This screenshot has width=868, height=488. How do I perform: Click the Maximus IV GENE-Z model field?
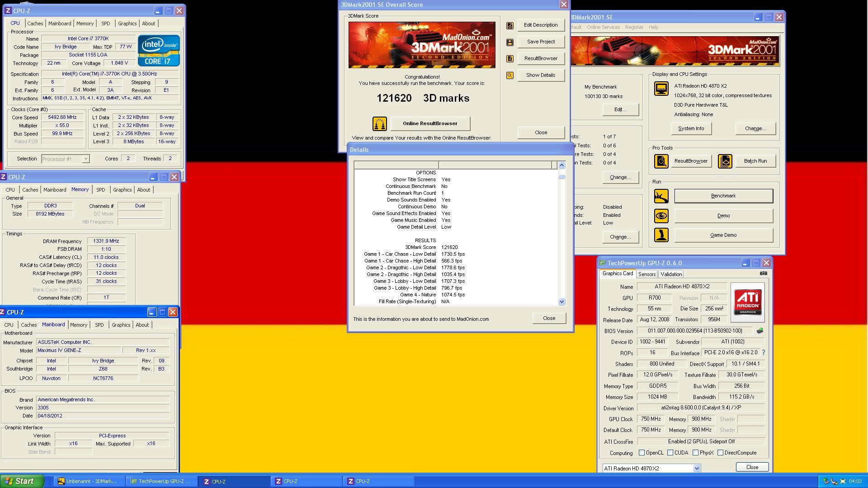79,351
